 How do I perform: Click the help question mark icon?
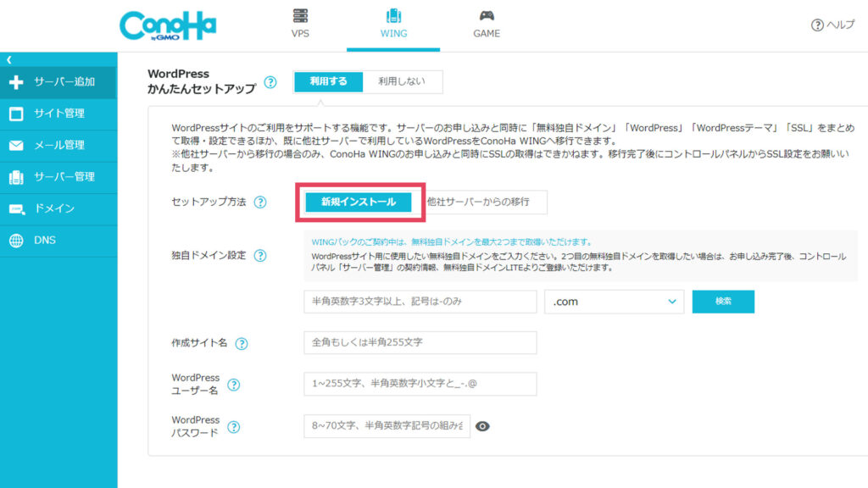point(817,25)
